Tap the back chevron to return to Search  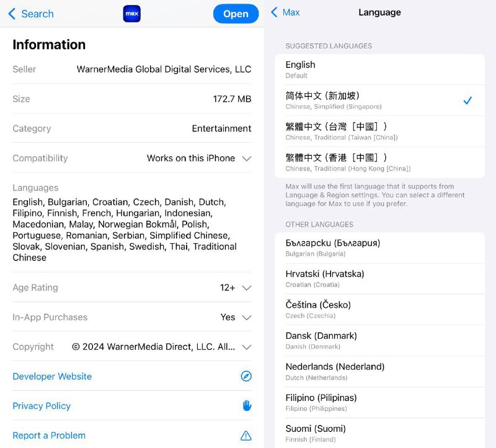11,14
